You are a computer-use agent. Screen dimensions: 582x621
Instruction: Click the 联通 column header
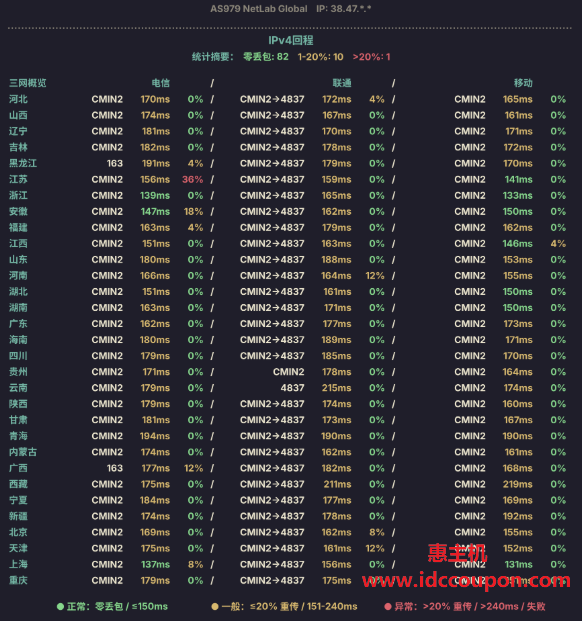point(342,83)
